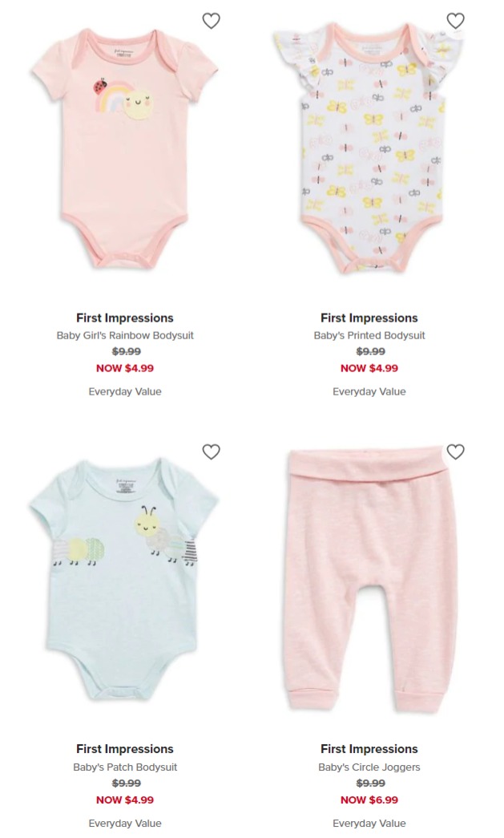Click First Impressions brand above Rainbow Bodysuit

(x=125, y=318)
